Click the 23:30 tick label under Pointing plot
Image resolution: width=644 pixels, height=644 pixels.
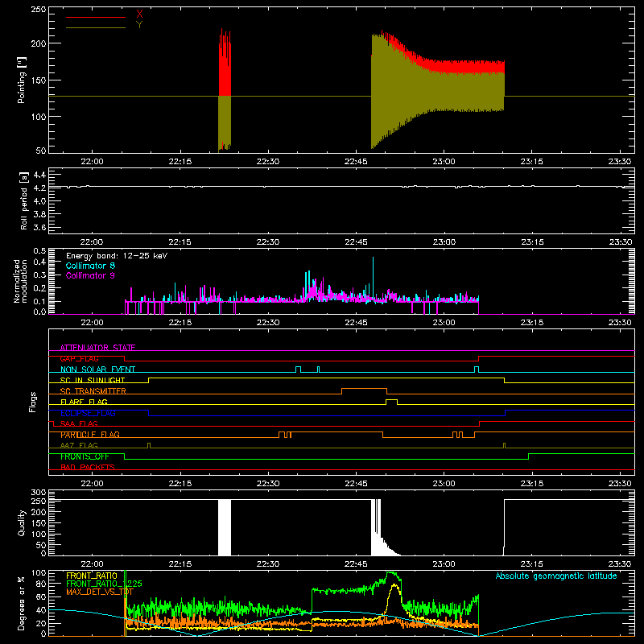click(620, 162)
